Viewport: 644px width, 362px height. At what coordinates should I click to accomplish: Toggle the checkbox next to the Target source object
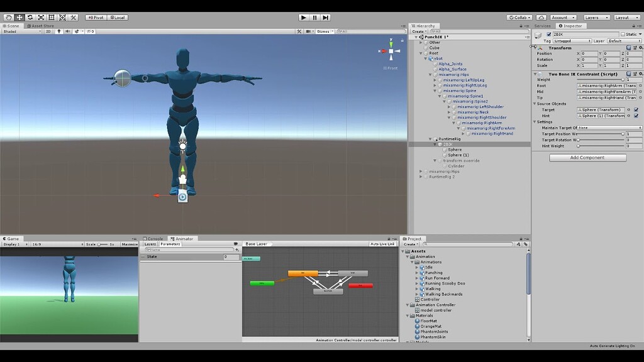pos(636,111)
